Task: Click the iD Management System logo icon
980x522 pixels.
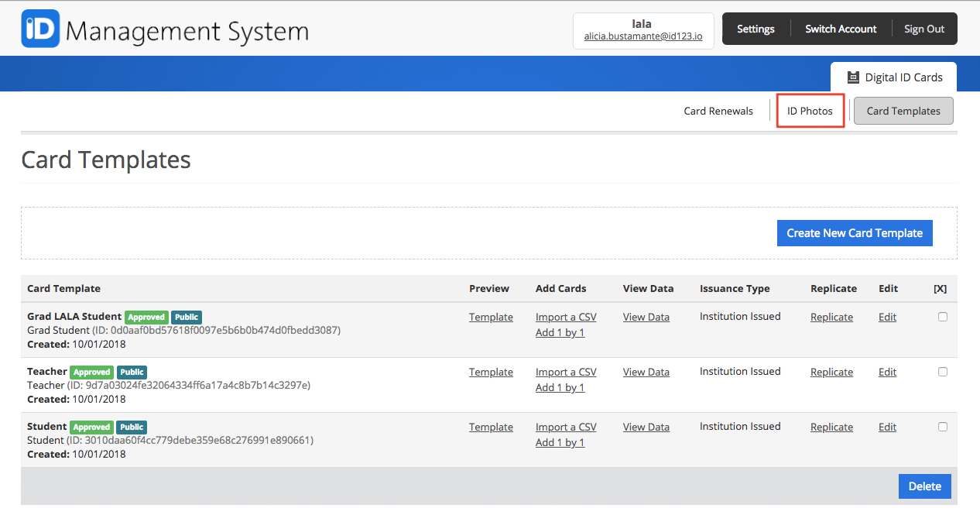Action: (x=40, y=29)
